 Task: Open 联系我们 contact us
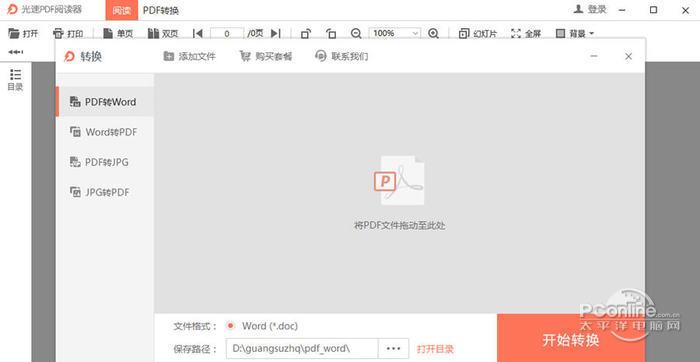point(342,57)
